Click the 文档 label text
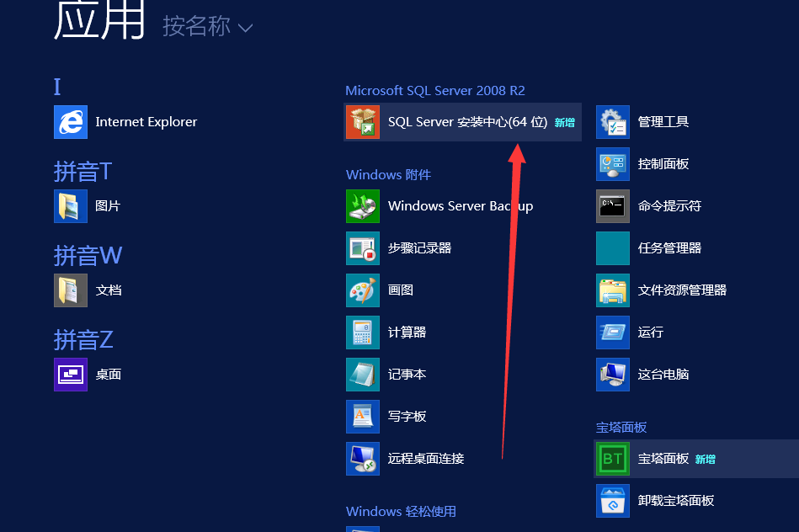Image resolution: width=799 pixels, height=532 pixels. tap(109, 290)
